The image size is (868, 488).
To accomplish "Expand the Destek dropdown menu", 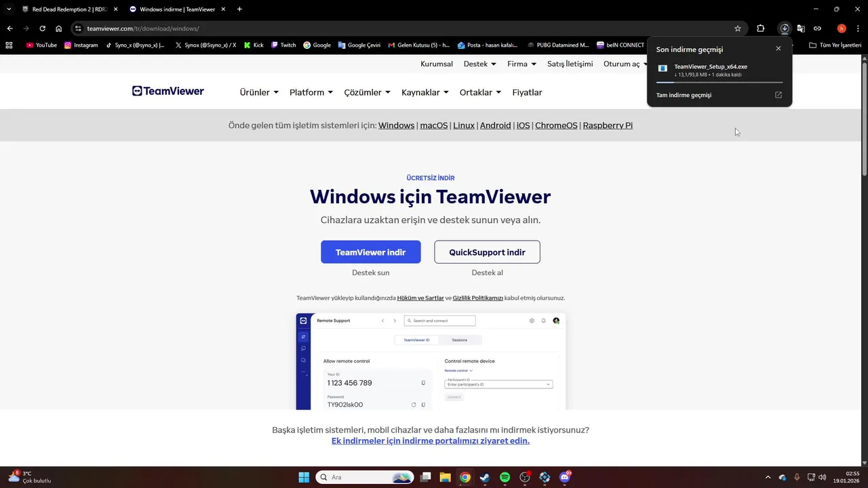I will (480, 64).
